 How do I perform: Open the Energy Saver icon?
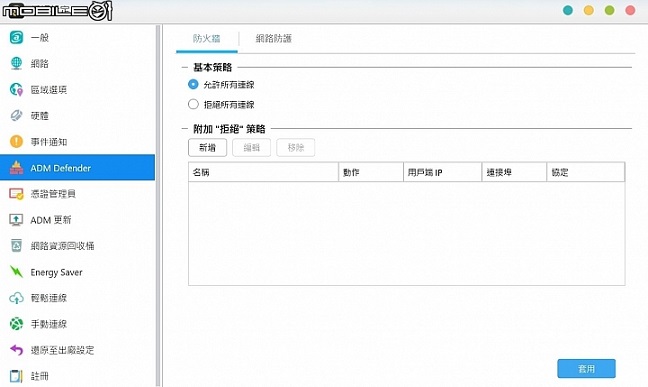tap(17, 272)
